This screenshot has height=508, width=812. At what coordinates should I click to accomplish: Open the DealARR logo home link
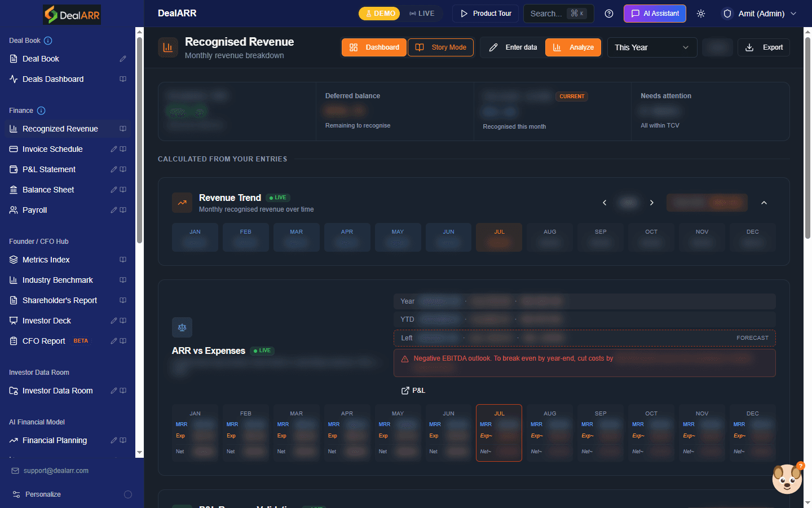[72, 15]
